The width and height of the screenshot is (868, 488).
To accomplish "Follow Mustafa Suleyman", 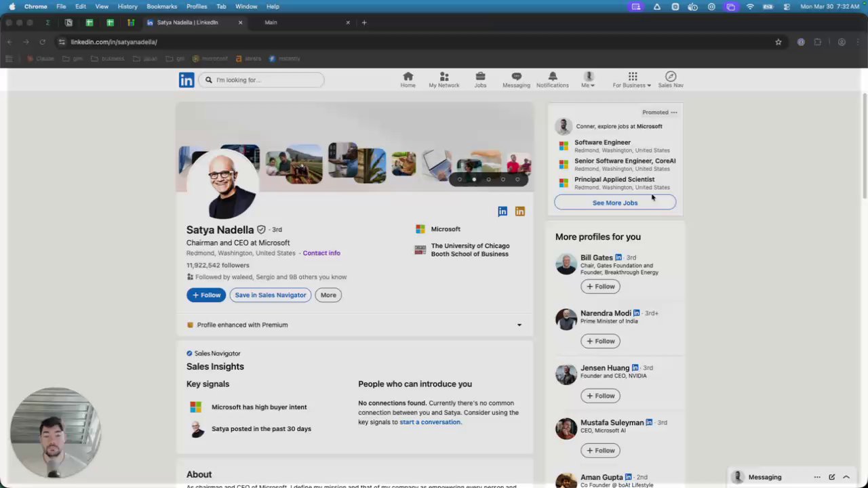I will tap(600, 450).
